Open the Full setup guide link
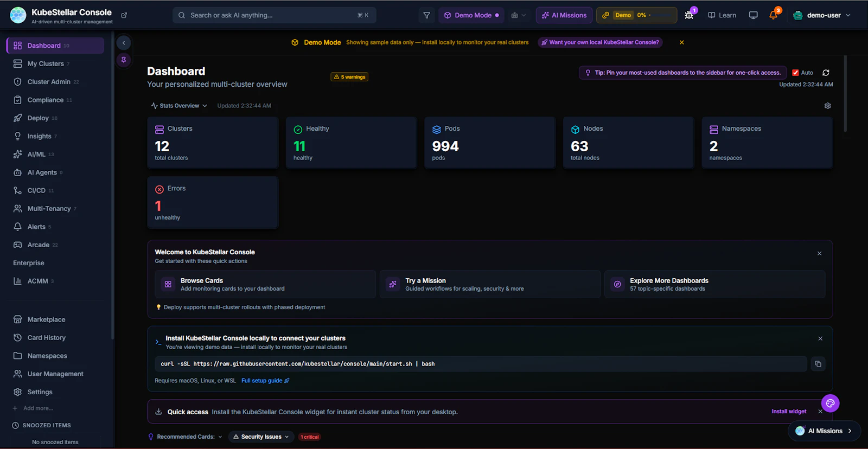Screen dimensions: 868x449 [265, 381]
